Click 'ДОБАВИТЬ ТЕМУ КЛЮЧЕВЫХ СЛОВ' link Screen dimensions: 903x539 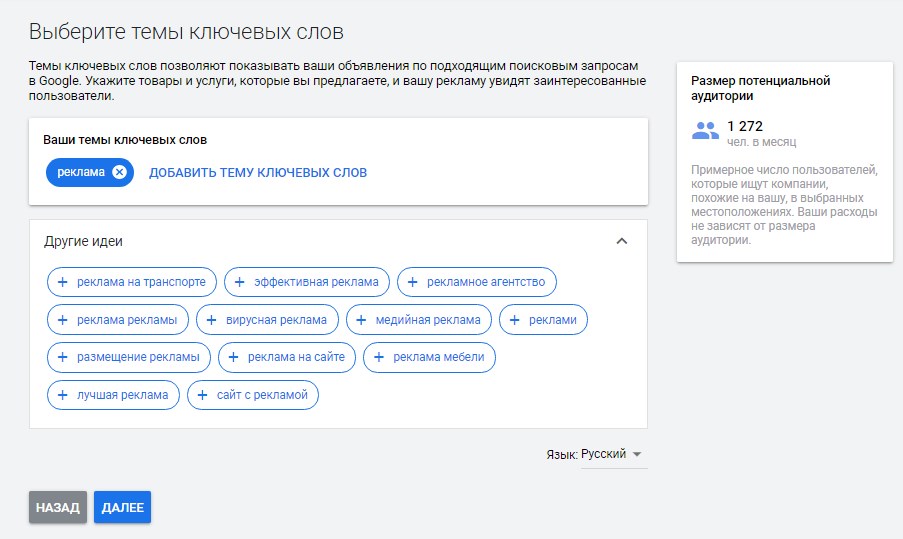coord(258,172)
